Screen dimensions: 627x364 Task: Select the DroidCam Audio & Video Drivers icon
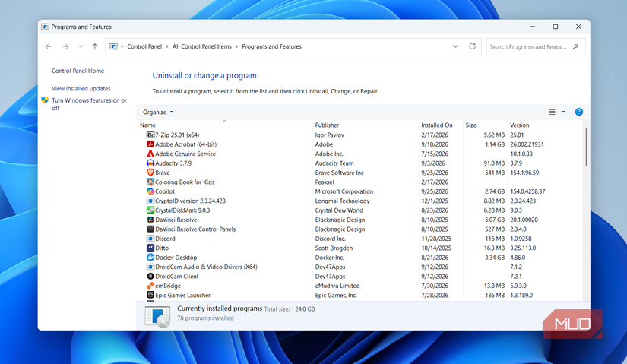tap(150, 267)
